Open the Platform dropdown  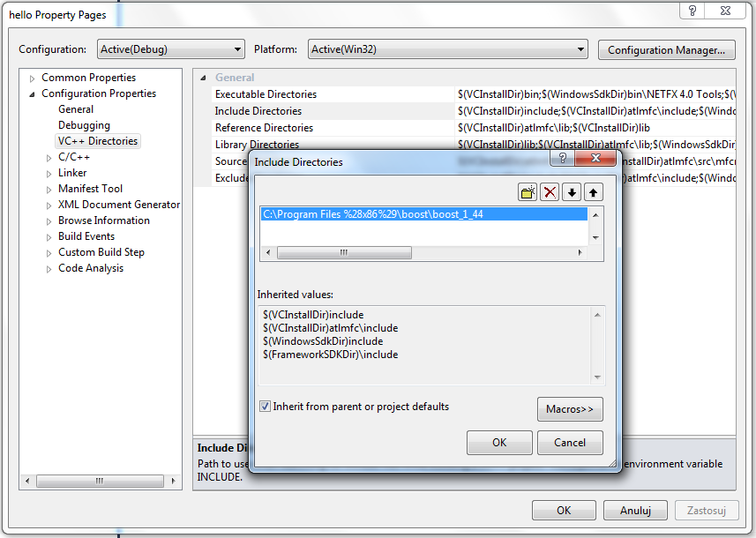pos(447,49)
